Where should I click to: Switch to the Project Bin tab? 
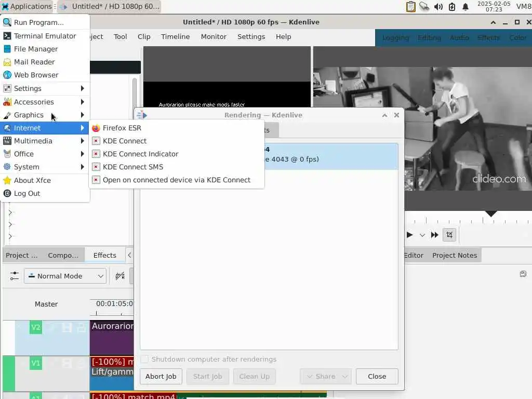tap(22, 256)
